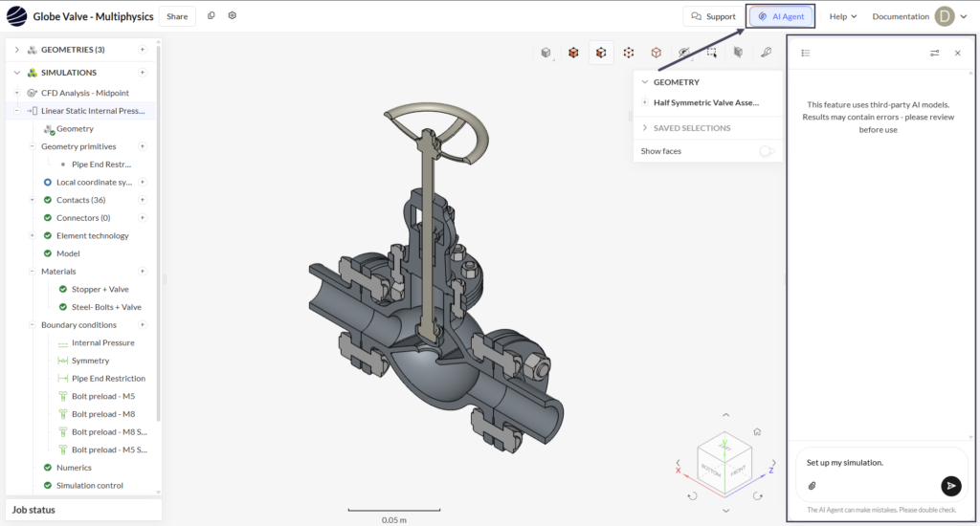This screenshot has width=980, height=526.
Task: Rotate view up with top chevron
Action: tap(725, 415)
